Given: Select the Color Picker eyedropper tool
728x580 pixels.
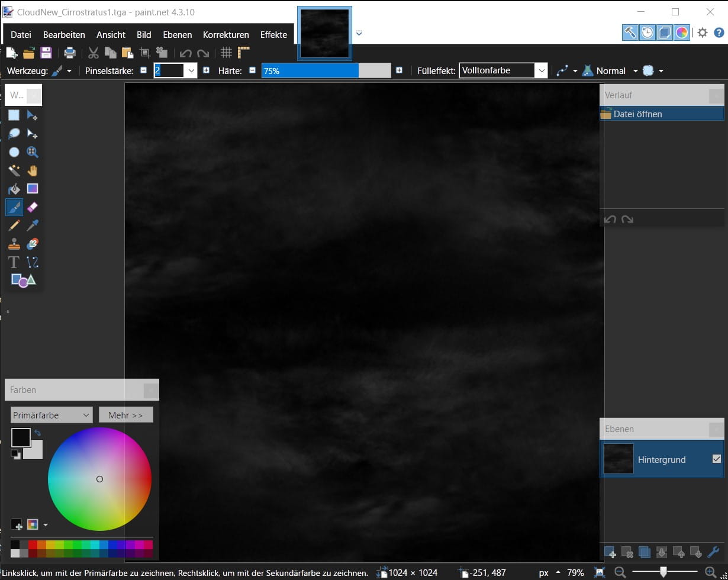Looking at the screenshot, I should (x=33, y=225).
